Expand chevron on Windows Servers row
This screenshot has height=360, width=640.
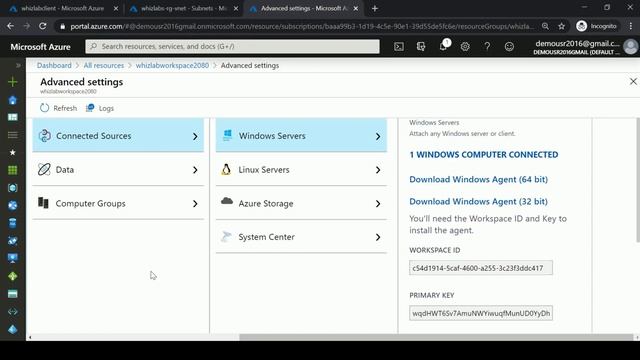pos(378,136)
